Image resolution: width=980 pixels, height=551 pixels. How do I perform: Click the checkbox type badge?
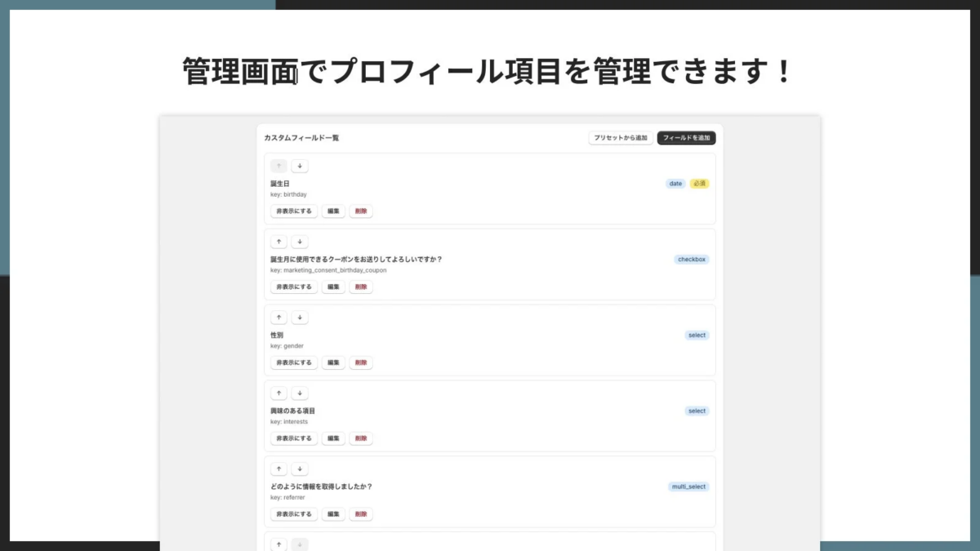tap(692, 260)
